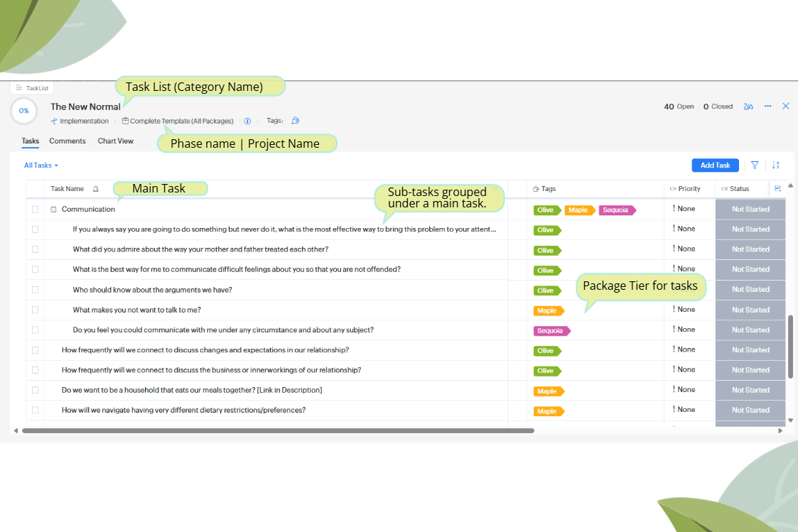
Task: Open the Zia assistant icon
Action: 748,107
